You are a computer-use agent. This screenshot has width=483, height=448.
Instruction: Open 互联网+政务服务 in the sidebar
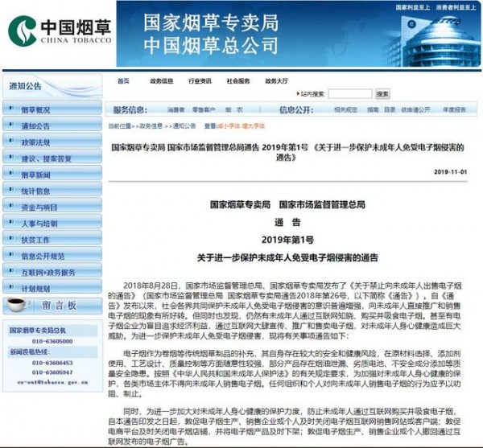tap(52, 271)
